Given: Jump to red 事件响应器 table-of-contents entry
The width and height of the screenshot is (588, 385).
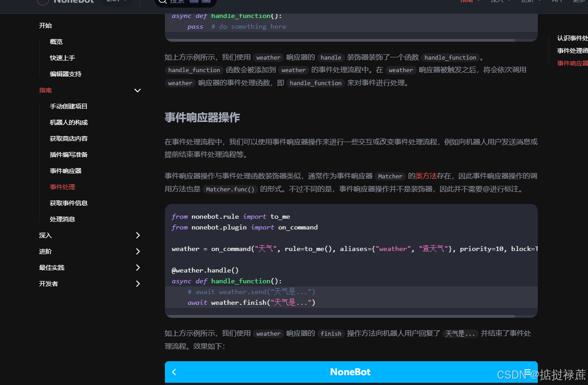Looking at the screenshot, I should 572,63.
